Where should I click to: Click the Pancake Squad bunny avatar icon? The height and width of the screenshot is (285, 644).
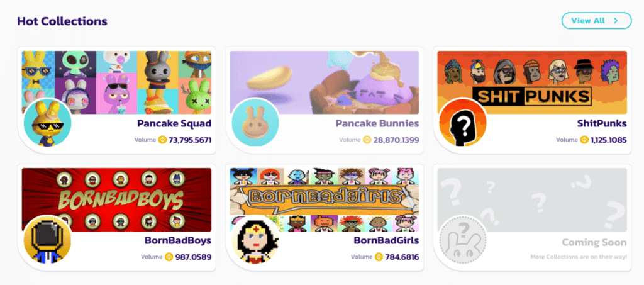click(x=47, y=123)
